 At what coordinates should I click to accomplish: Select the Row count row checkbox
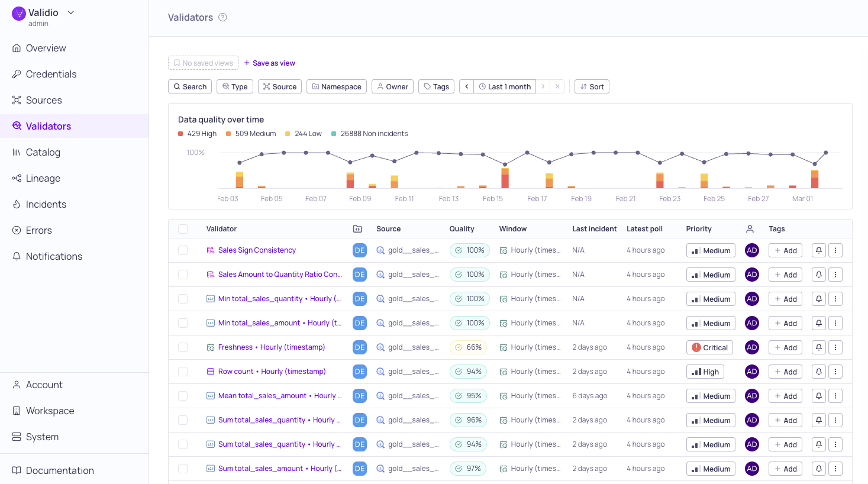tap(183, 372)
